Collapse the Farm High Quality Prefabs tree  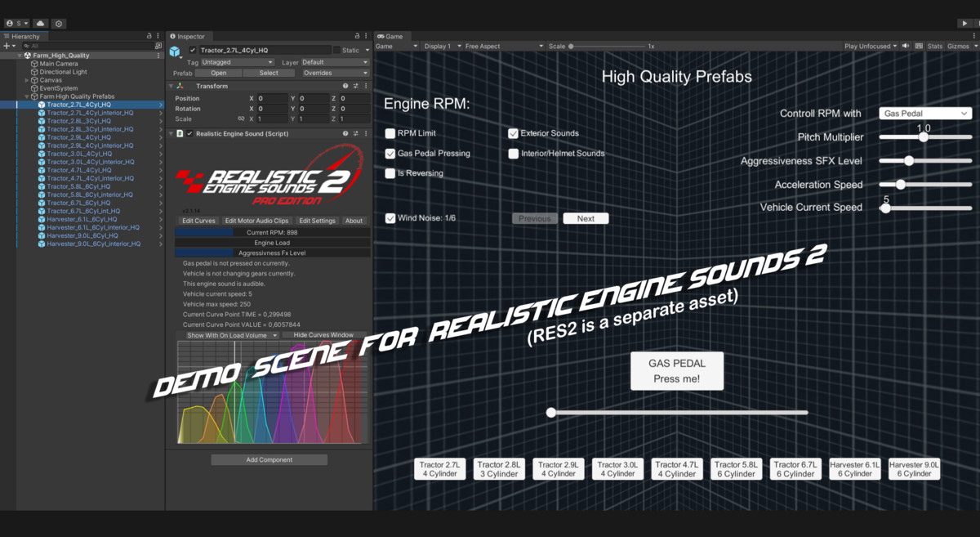point(27,96)
